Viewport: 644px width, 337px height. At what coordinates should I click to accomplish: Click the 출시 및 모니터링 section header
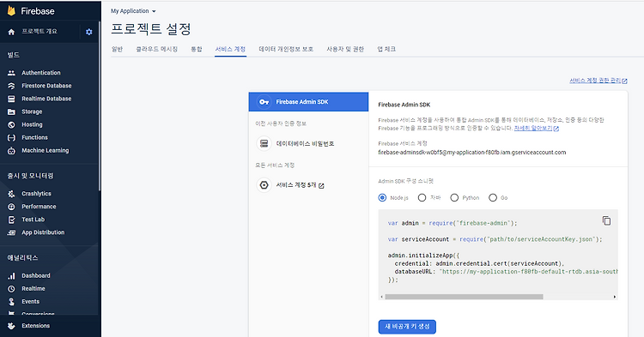30,176
